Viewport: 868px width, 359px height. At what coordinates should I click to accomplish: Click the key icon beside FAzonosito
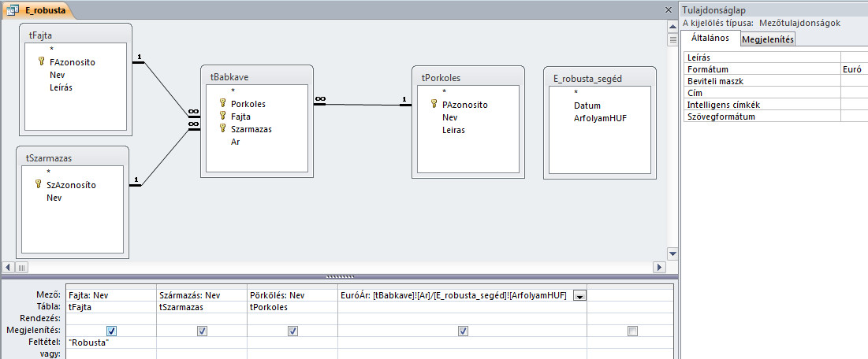(41, 61)
